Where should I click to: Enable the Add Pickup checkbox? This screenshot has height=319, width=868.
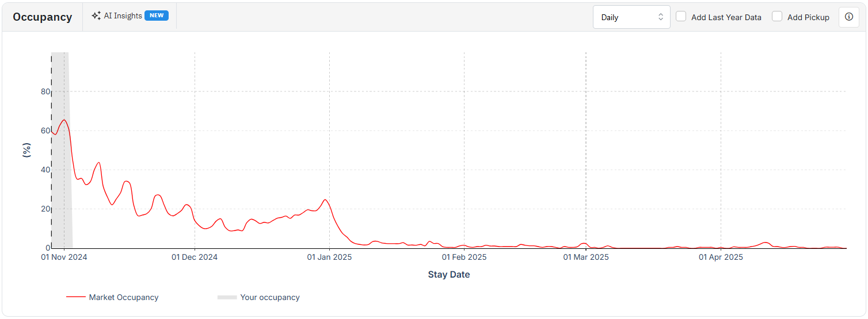(777, 17)
